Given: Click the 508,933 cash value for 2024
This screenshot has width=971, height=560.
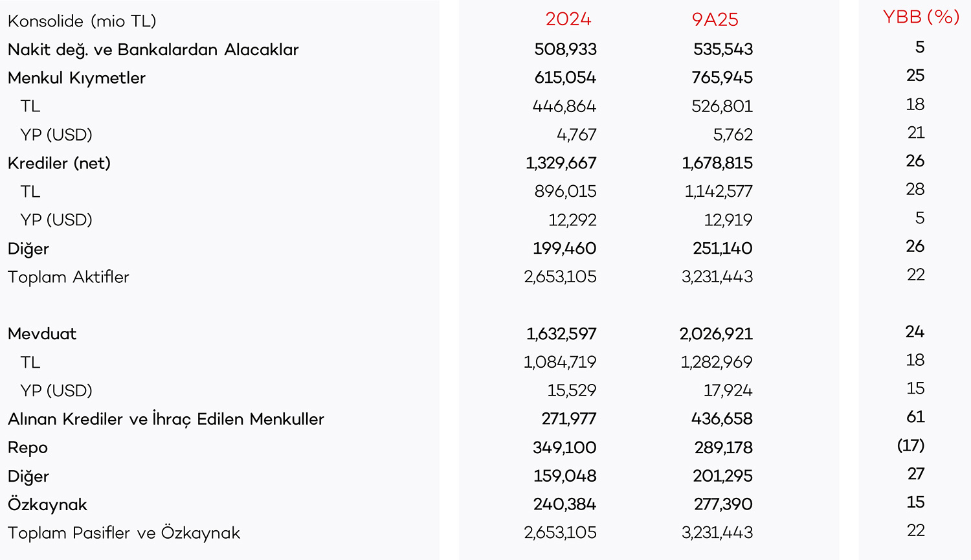Looking at the screenshot, I should click(565, 50).
